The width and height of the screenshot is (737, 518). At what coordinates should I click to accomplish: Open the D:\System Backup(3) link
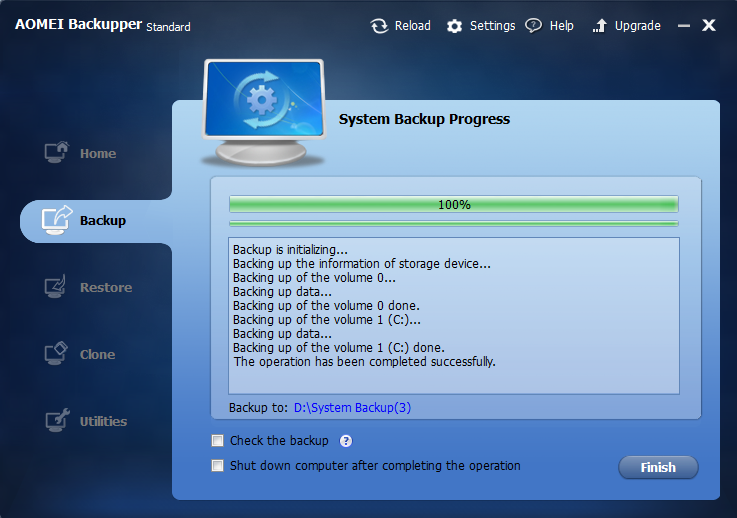[352, 408]
